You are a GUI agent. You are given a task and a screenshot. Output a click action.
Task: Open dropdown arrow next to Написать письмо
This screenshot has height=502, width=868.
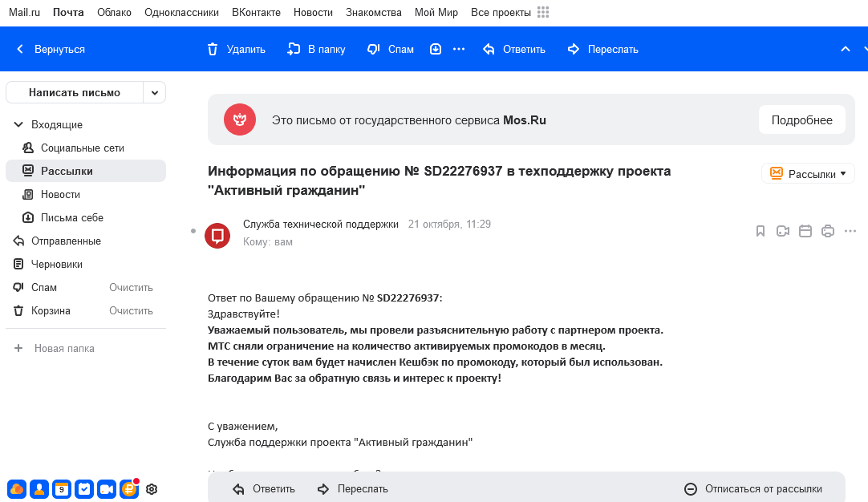pos(155,92)
